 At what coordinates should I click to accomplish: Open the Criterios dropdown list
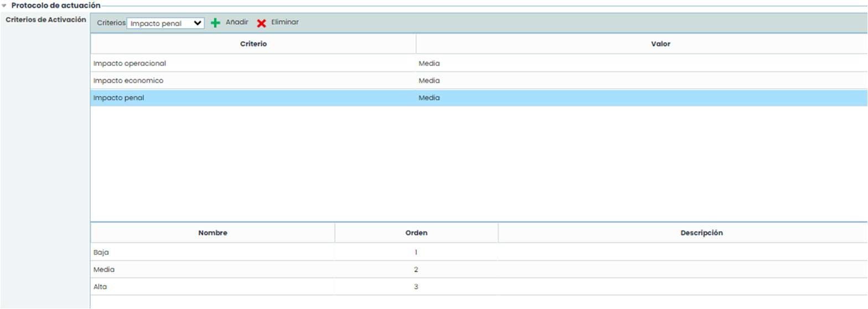pyautogui.click(x=165, y=23)
